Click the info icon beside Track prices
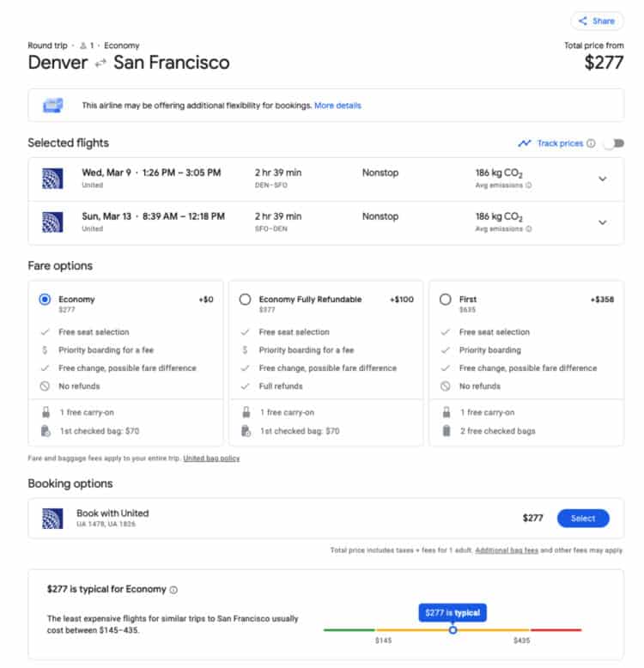This screenshot has width=644, height=668. (591, 143)
